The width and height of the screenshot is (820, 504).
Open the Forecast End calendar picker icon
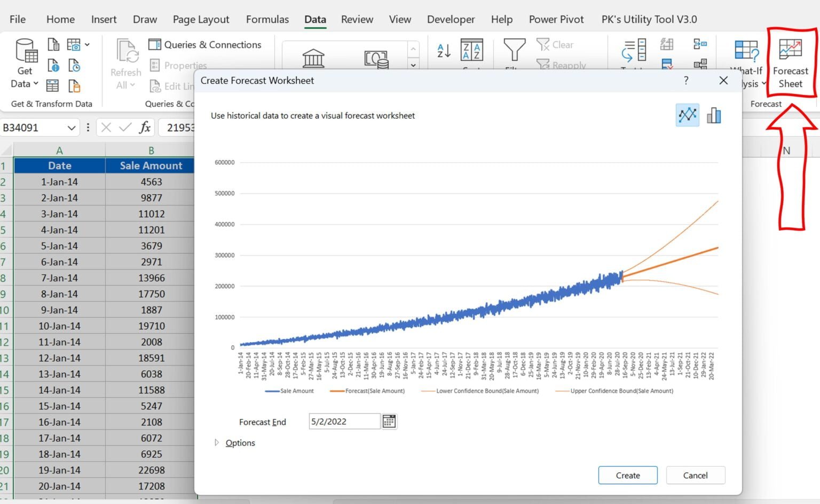[389, 421]
